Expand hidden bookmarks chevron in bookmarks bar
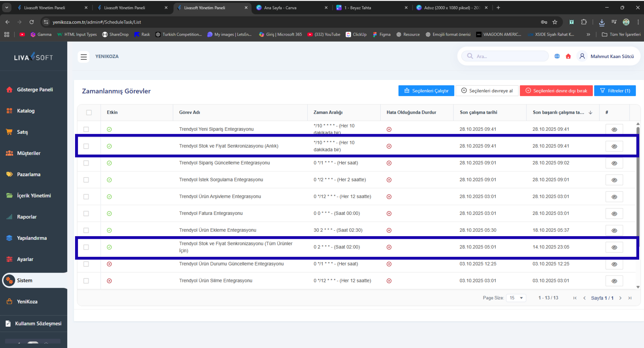This screenshot has width=644, height=348. coord(588,34)
